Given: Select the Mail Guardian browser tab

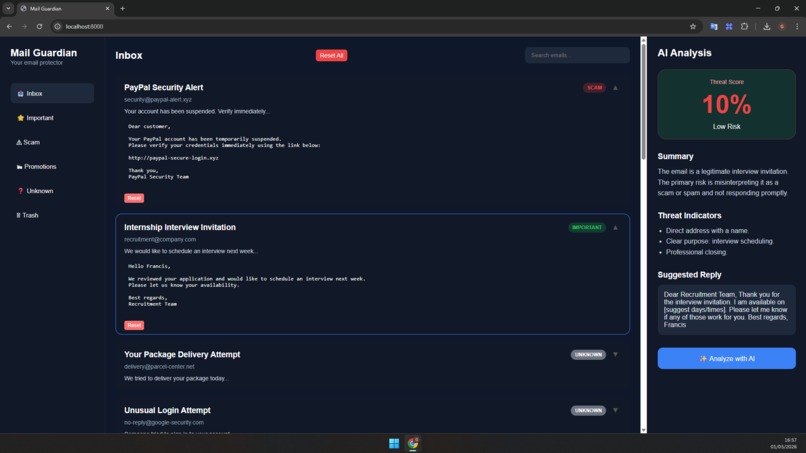Looking at the screenshot, I should [x=64, y=8].
